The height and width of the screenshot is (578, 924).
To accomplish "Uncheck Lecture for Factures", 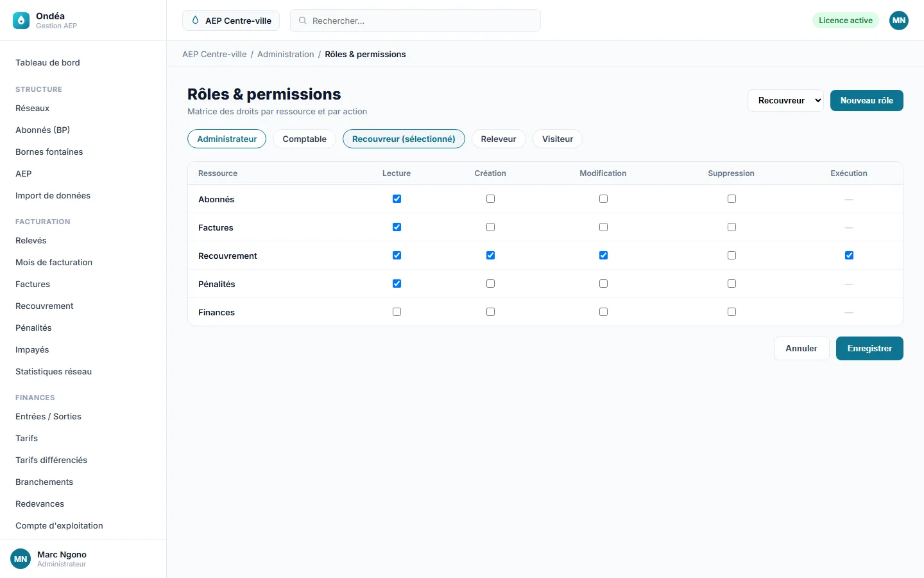I will click(397, 227).
